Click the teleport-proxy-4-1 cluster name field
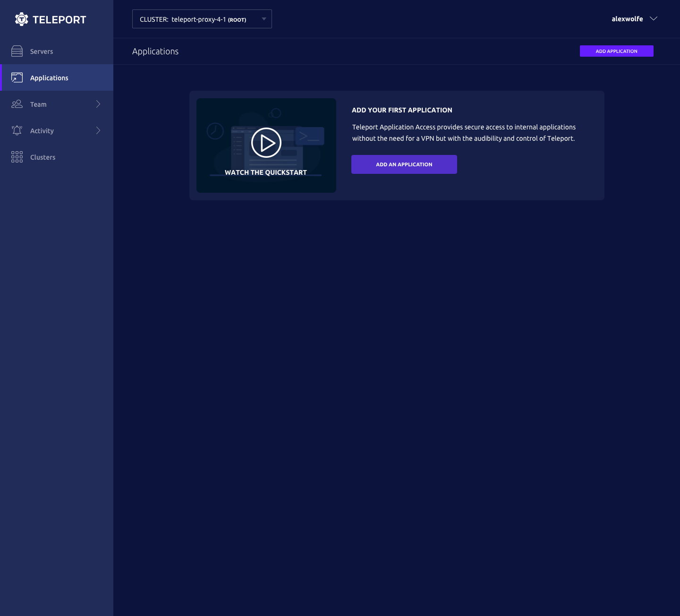The image size is (680, 616). (x=198, y=19)
